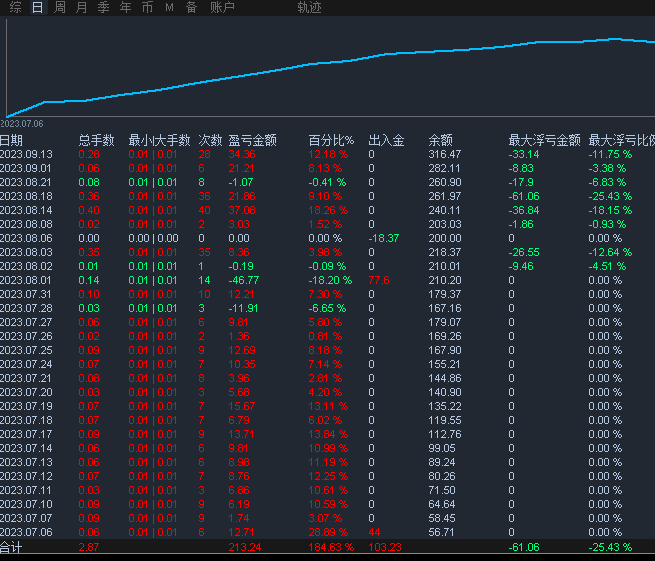The height and width of the screenshot is (561, 655).
Task: Open the 月 monthly tab
Action: 81,7
